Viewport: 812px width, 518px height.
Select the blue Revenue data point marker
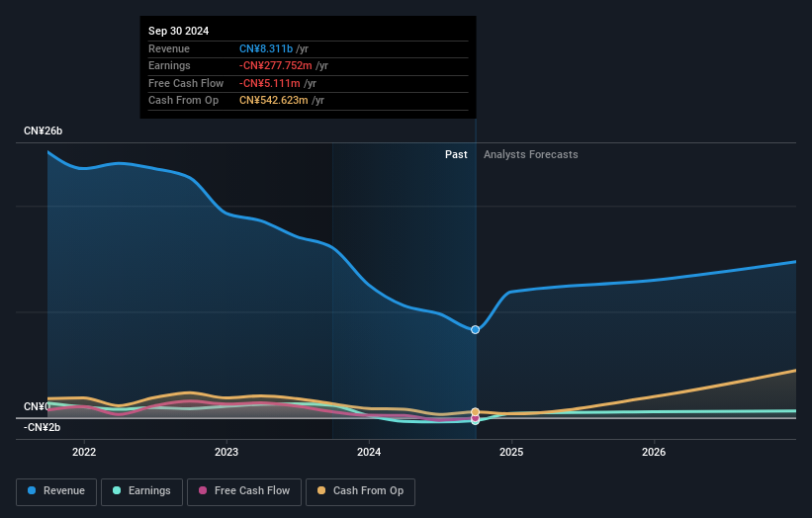click(476, 329)
